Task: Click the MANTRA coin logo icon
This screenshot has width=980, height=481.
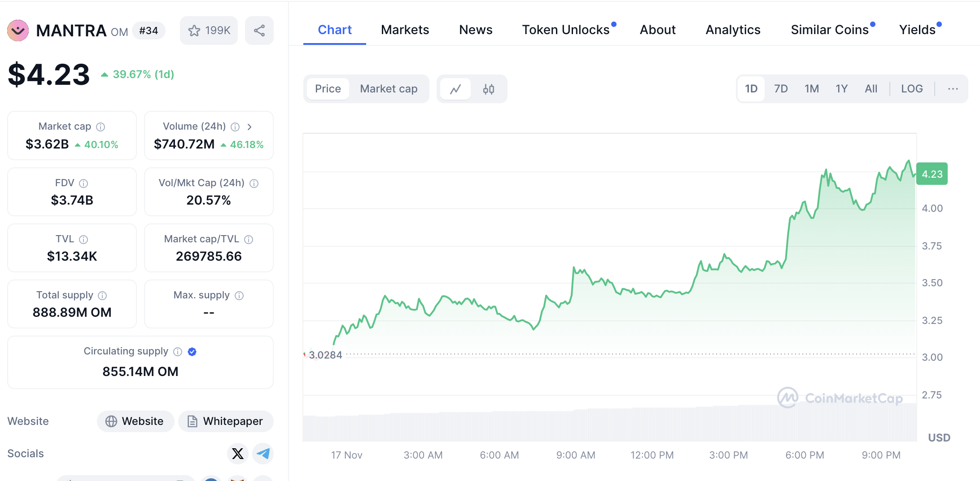Action: tap(18, 31)
